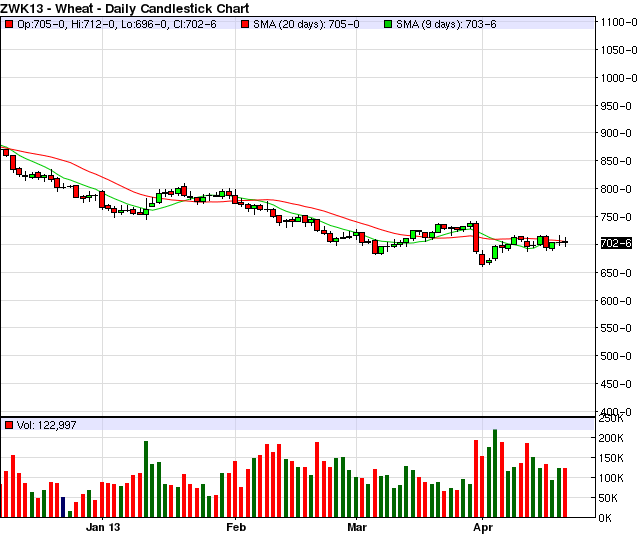Screen dimensions: 640x536
Task: Click the green SMA 9 days legend swatch
Action: pyautogui.click(x=388, y=24)
